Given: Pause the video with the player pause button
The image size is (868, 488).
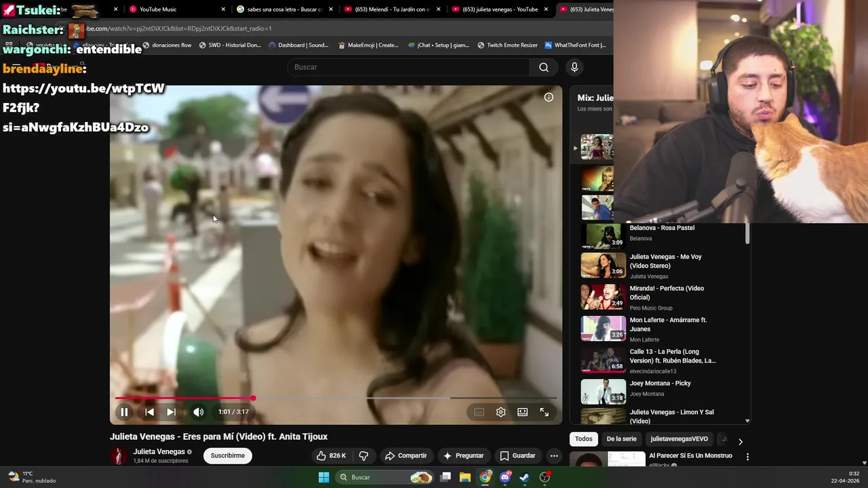Looking at the screenshot, I should 124,412.
